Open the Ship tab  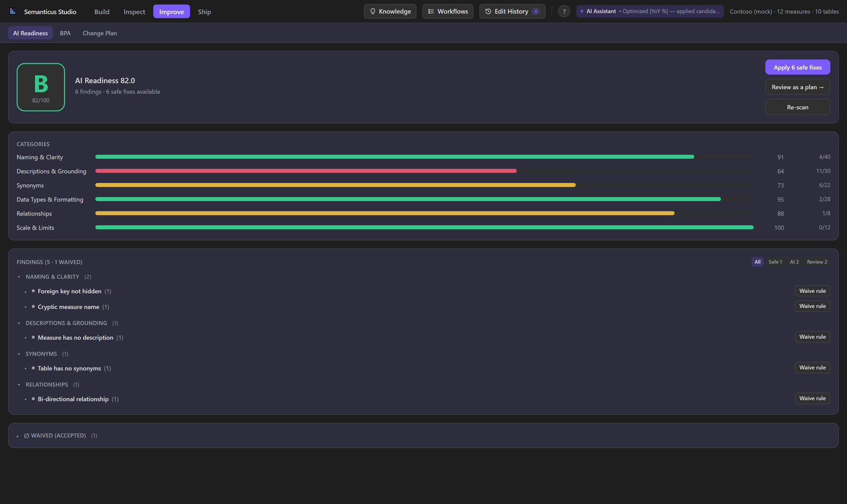coord(204,12)
